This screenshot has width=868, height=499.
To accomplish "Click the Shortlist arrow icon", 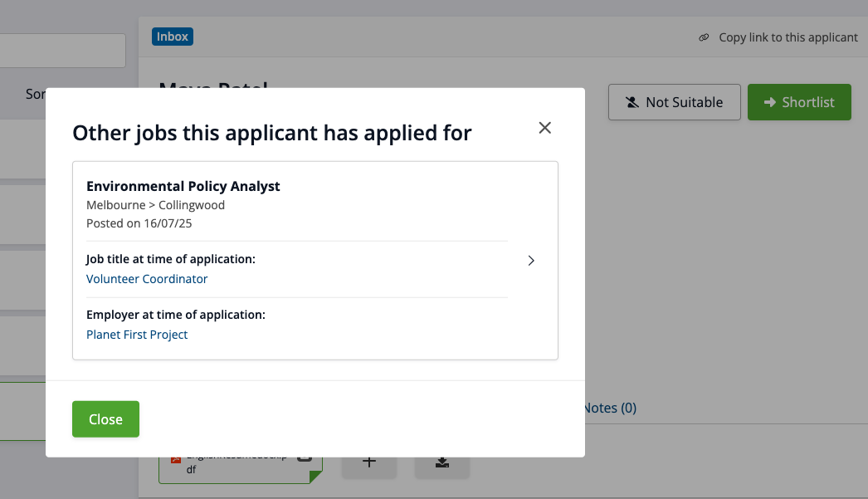I will (768, 102).
